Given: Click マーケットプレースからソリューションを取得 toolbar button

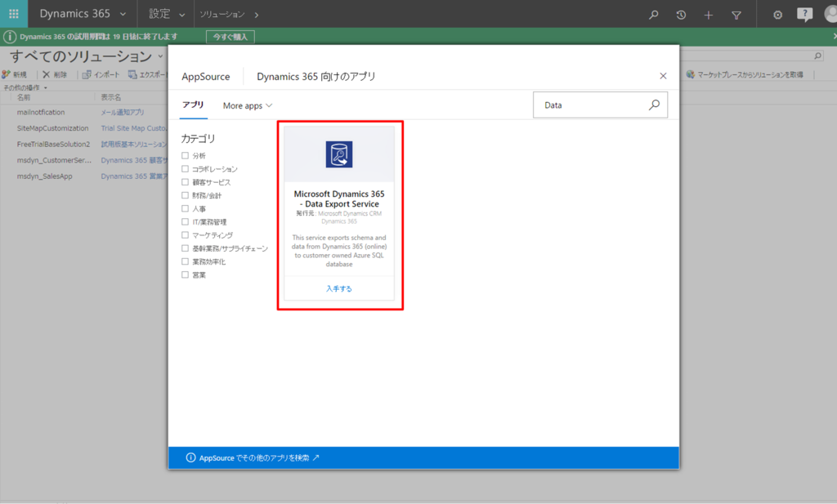Looking at the screenshot, I should click(x=745, y=74).
